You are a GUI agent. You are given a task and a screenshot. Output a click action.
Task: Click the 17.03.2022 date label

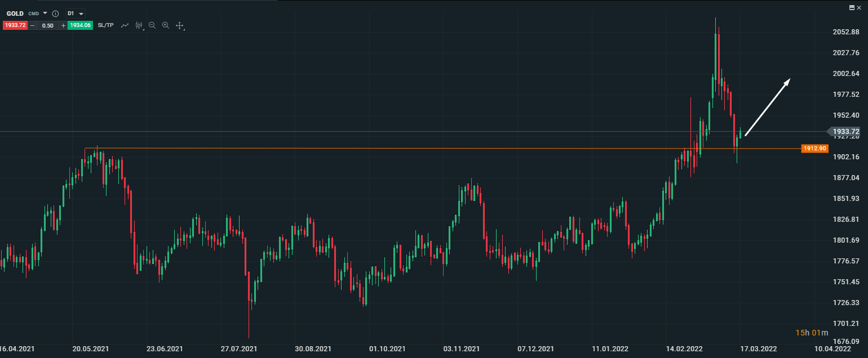tap(758, 349)
